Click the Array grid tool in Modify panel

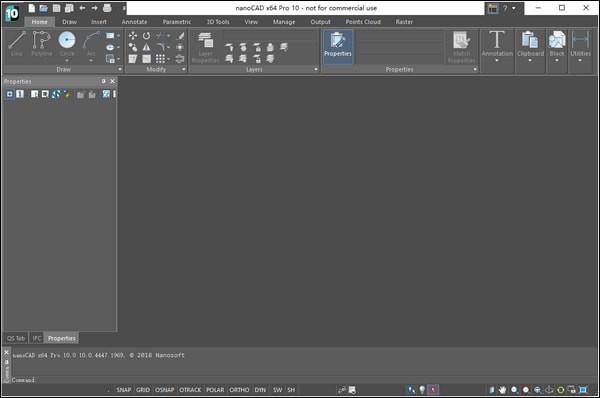[160, 59]
